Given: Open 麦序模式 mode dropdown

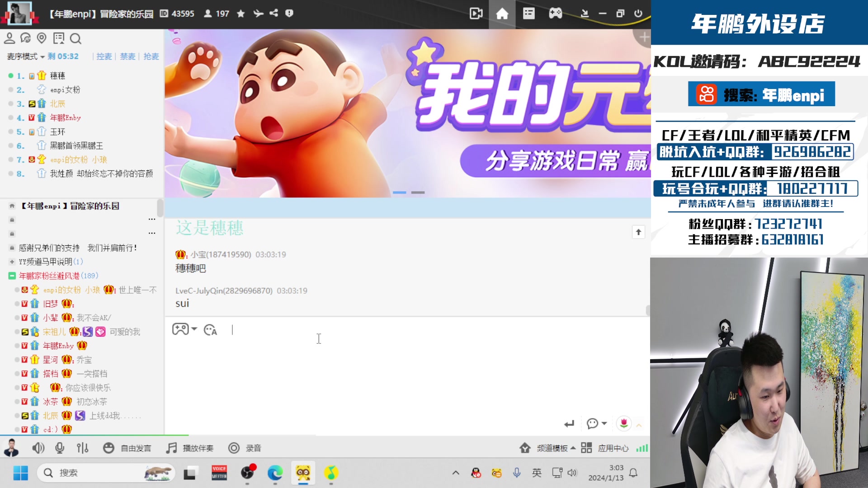Looking at the screenshot, I should pyautogui.click(x=26, y=56).
